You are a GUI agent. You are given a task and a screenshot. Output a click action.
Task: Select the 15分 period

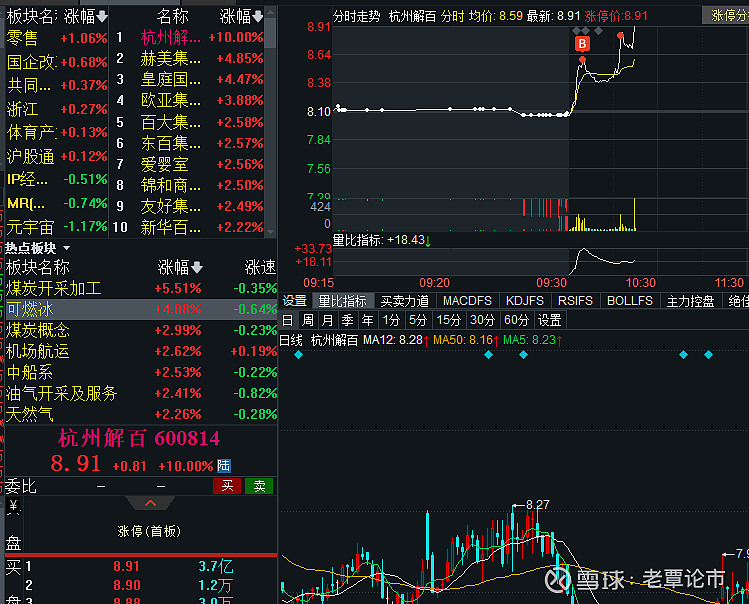pos(449,320)
